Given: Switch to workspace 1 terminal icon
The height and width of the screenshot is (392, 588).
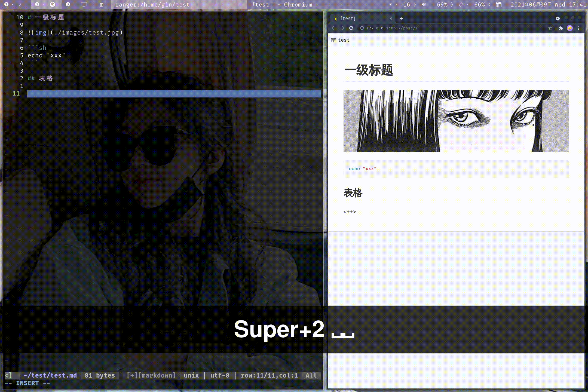Looking at the screenshot, I should [22, 4].
